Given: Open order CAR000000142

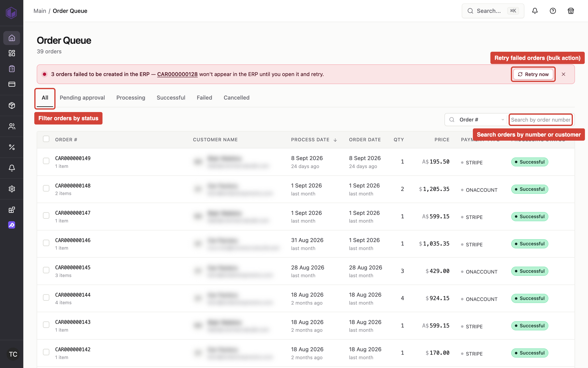Looking at the screenshot, I should click(x=73, y=349).
